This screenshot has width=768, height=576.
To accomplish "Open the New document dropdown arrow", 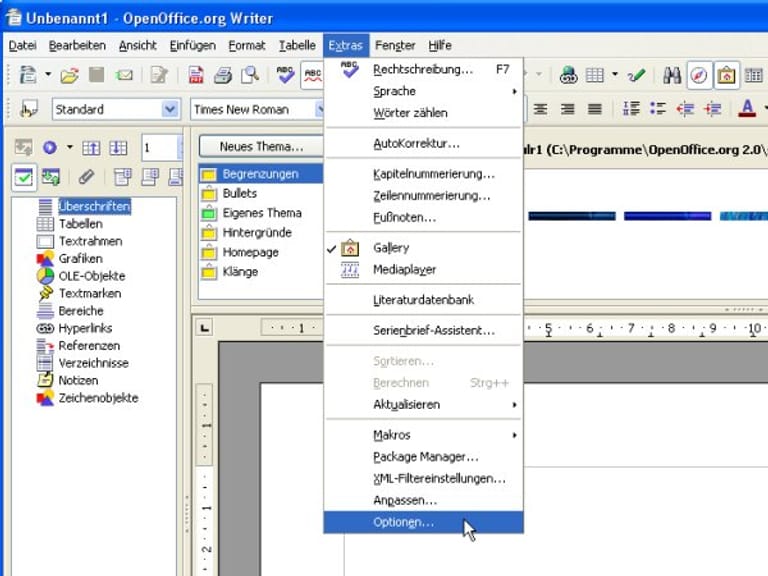I will (x=48, y=75).
